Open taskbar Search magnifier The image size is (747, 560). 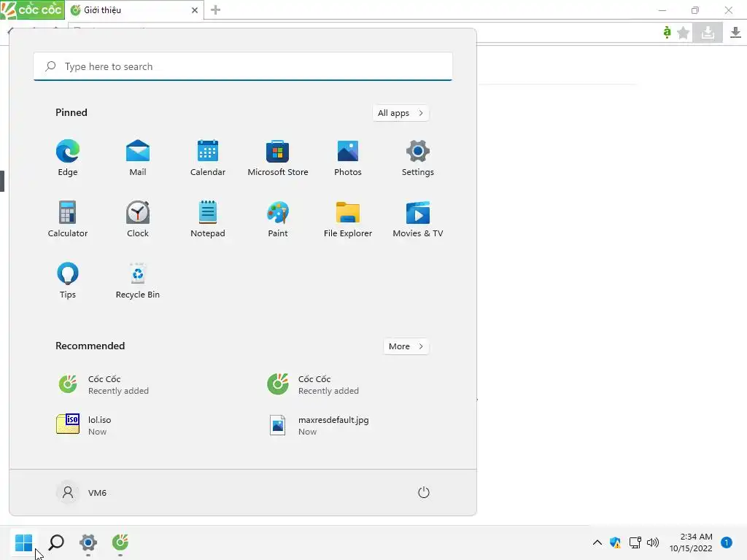tap(56, 542)
